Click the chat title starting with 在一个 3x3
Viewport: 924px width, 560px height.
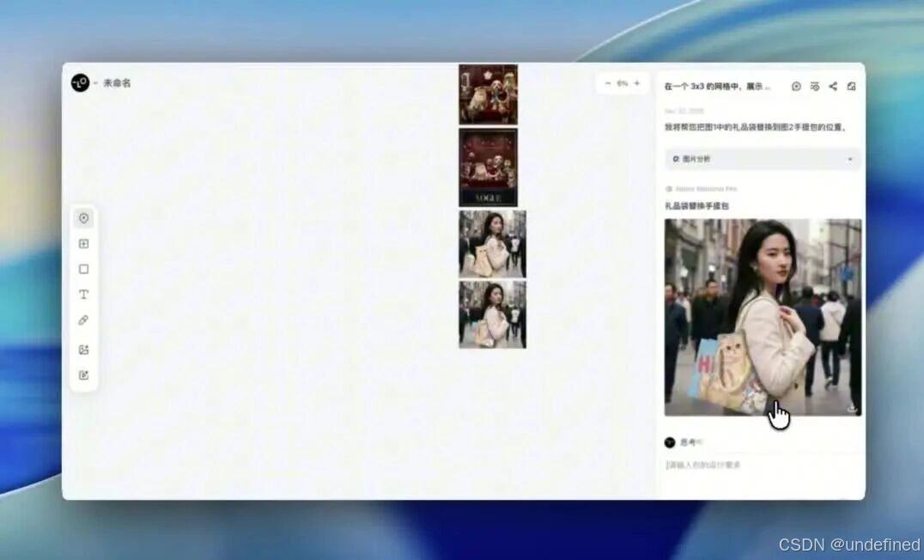pos(717,86)
